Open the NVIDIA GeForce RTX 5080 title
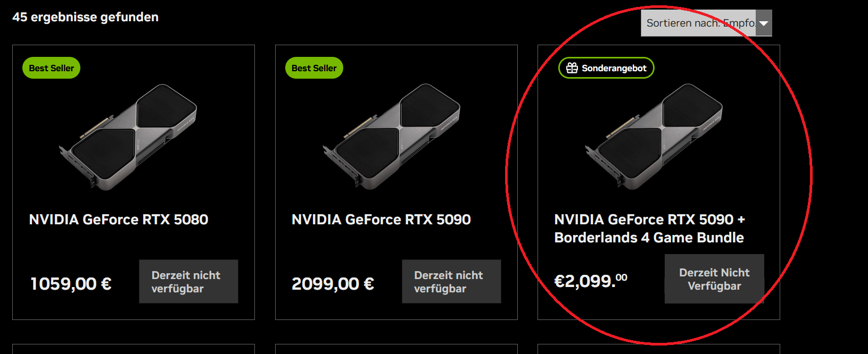Screen dimensions: 868x354 [119, 220]
